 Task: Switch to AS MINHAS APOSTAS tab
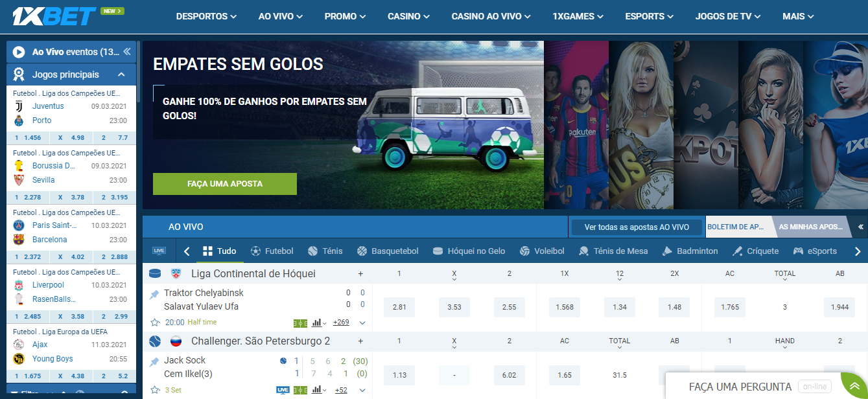809,227
